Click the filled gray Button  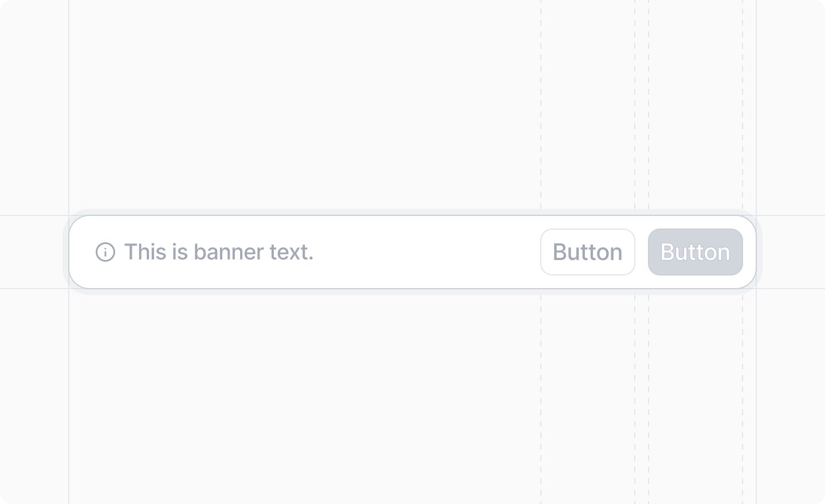(x=696, y=252)
